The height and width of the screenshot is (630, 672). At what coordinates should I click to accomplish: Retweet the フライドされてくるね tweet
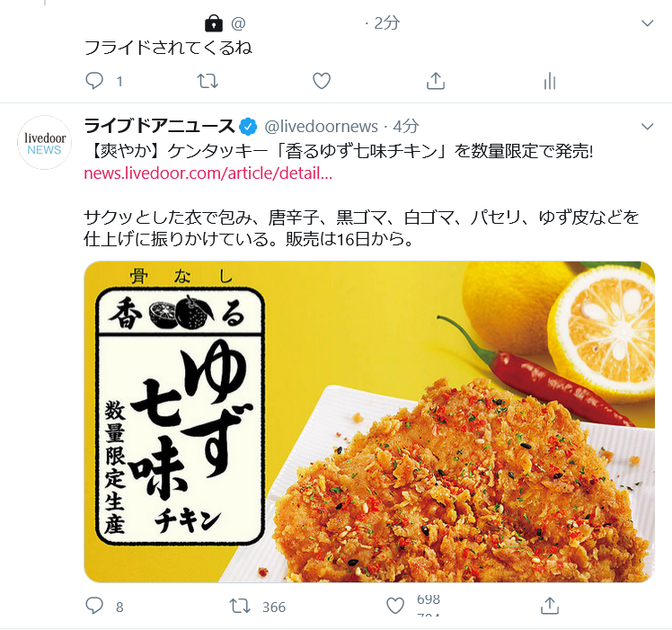[208, 81]
